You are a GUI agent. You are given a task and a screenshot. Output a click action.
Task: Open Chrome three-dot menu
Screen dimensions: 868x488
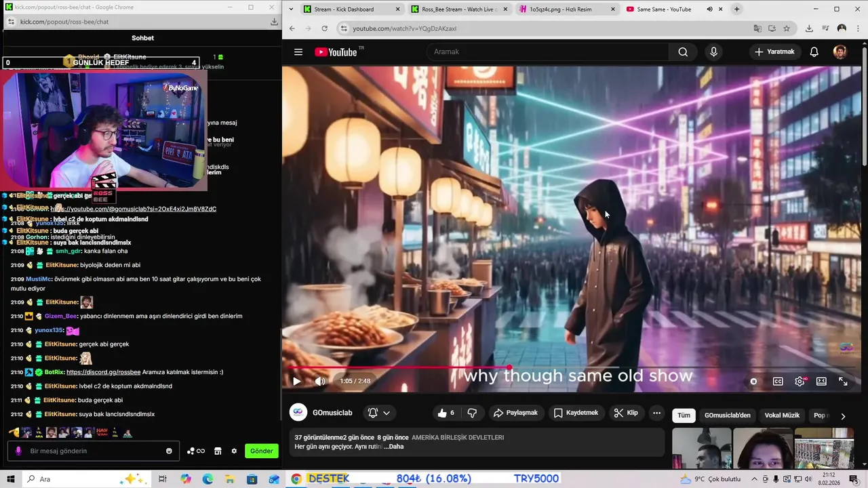pos(858,28)
